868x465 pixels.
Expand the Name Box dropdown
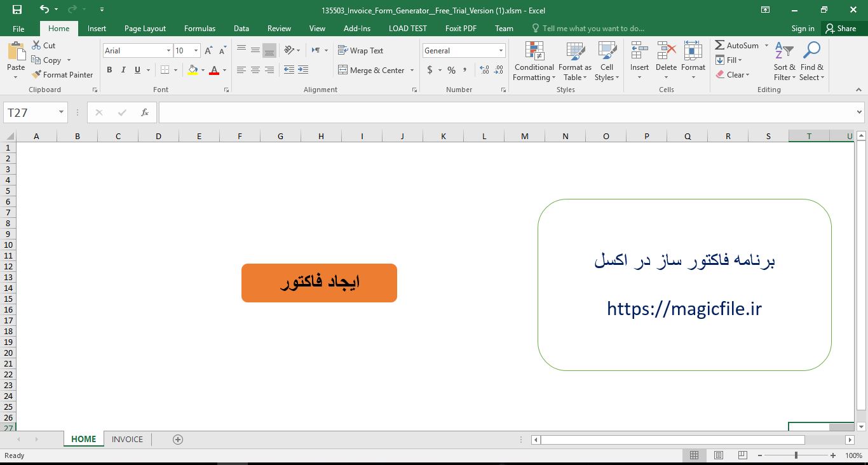tap(62, 112)
